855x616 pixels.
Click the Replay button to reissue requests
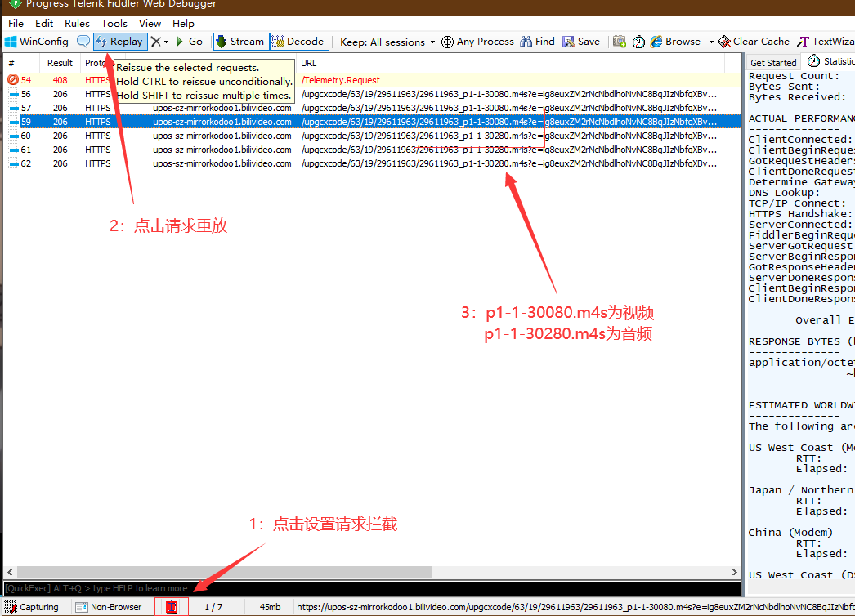pos(120,42)
